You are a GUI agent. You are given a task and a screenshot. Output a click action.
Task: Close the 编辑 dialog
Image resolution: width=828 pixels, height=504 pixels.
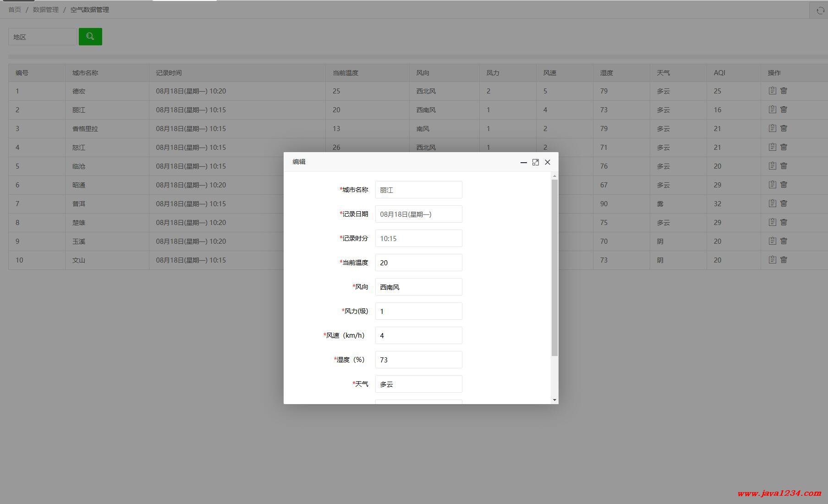point(547,162)
